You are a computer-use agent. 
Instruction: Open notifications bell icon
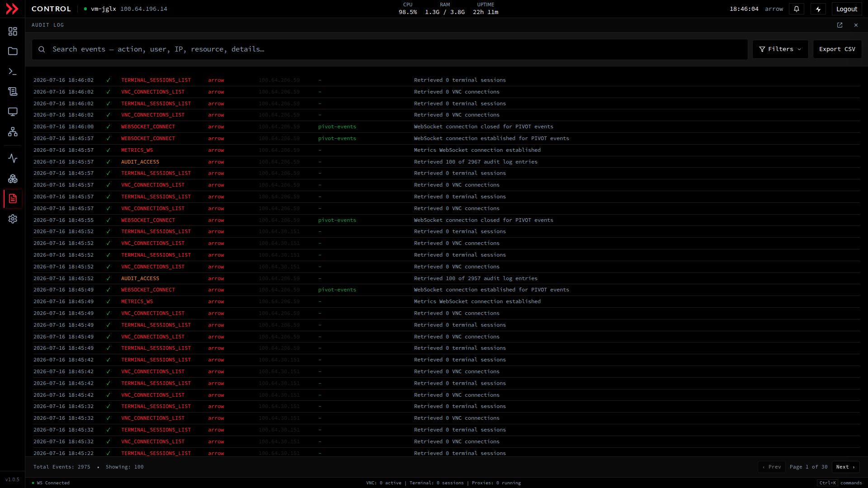point(797,9)
